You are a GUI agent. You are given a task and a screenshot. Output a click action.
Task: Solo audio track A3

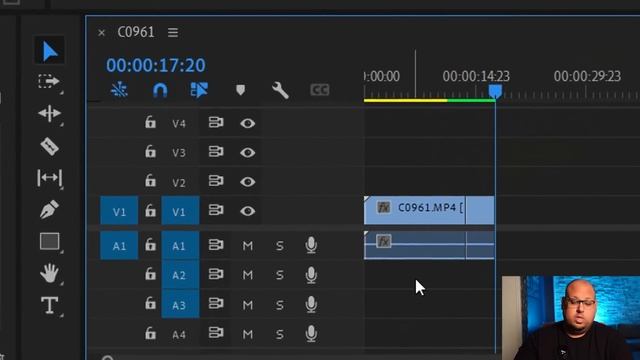click(x=280, y=305)
